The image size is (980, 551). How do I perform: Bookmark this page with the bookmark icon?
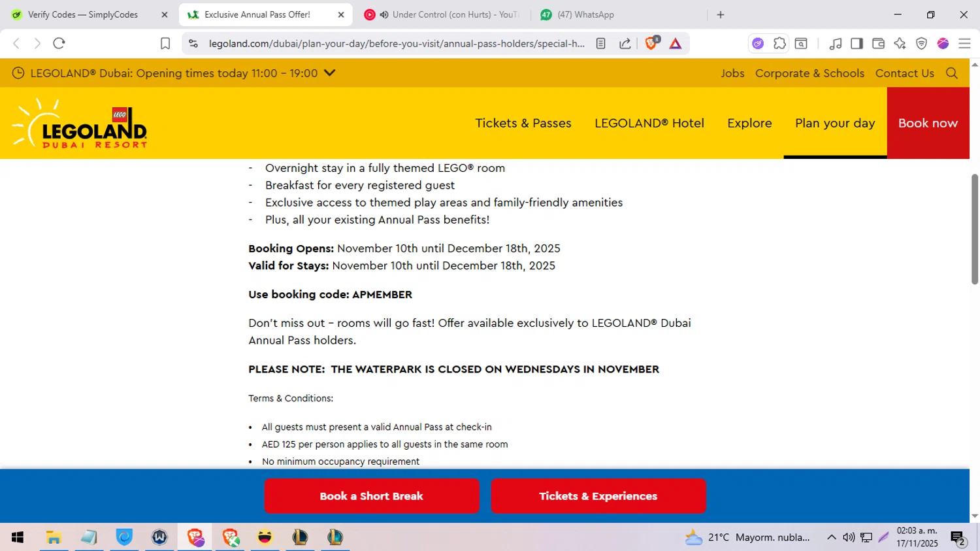coord(165,44)
